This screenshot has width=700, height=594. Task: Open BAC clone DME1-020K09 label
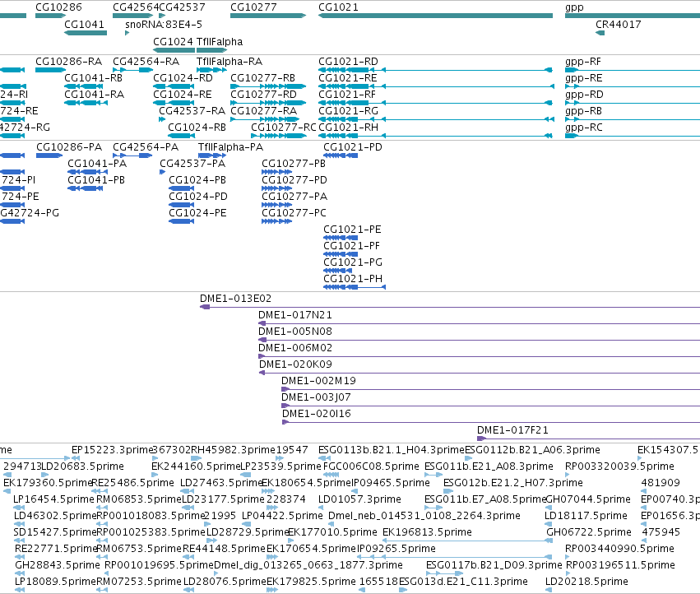(295, 364)
